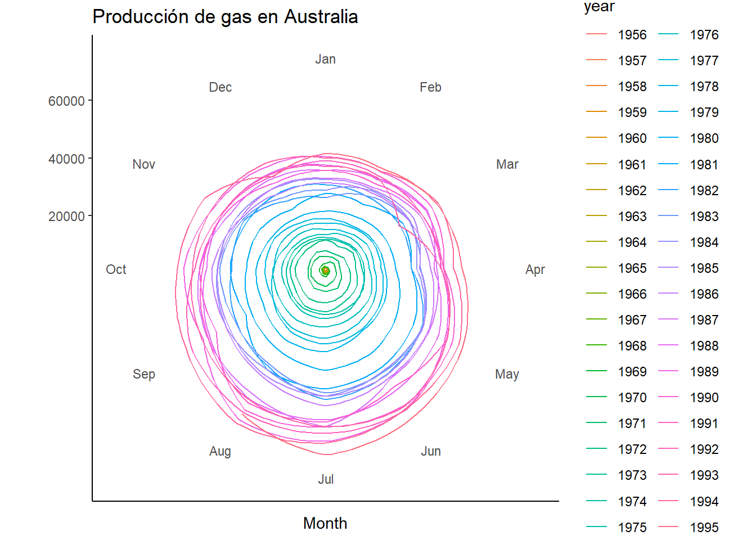Screen dimensions: 756x540
Task: Select the 1960 legend entry
Action: click(x=616, y=138)
